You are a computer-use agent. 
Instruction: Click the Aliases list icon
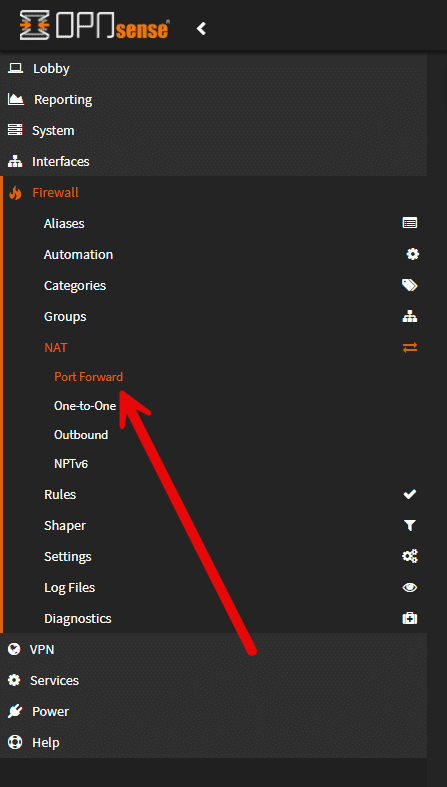(x=410, y=223)
